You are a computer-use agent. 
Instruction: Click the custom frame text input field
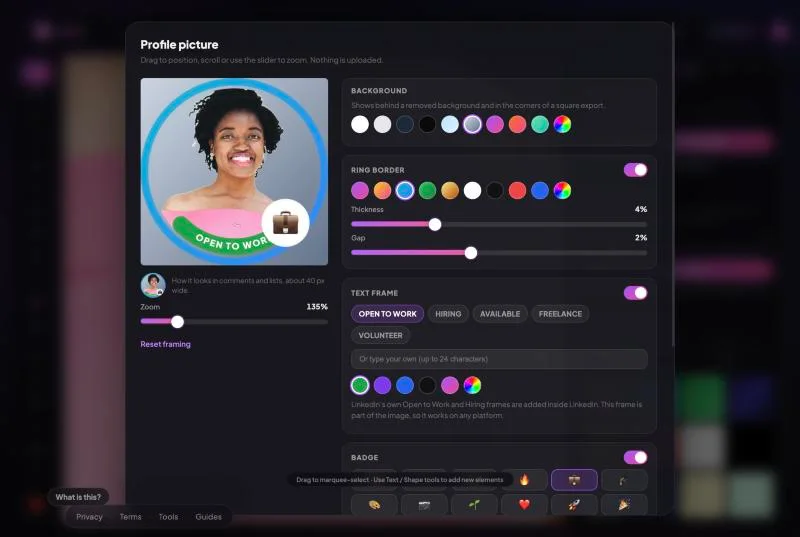tap(499, 359)
